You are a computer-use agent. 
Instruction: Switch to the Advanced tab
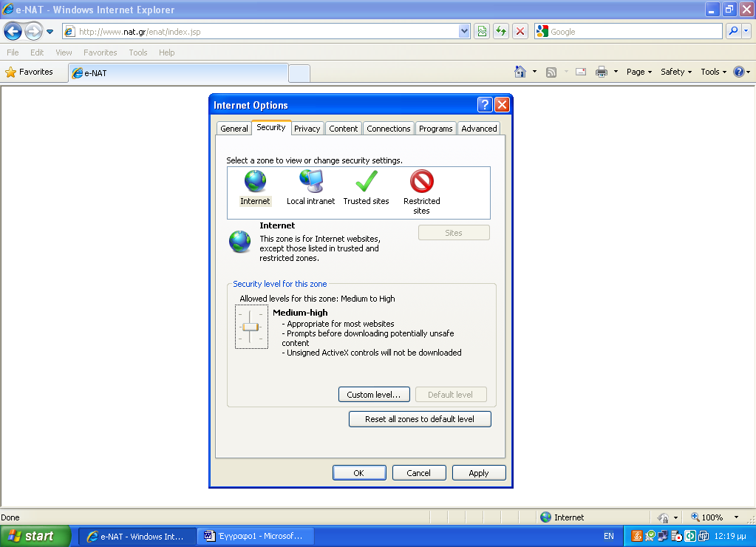tap(479, 129)
